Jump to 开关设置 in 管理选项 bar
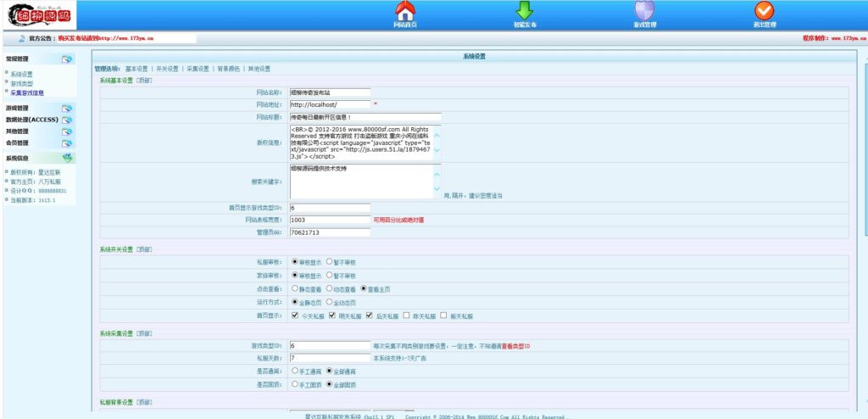The width and height of the screenshot is (868, 419). point(167,69)
